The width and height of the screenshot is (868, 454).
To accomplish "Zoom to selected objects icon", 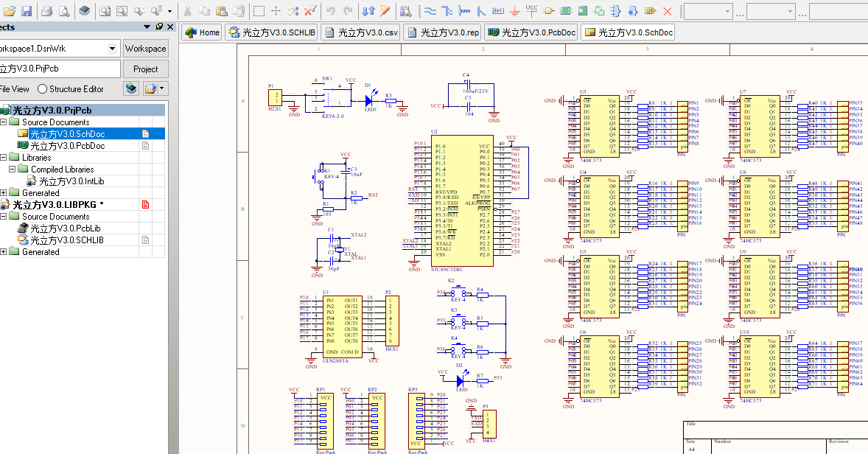I will tap(139, 10).
